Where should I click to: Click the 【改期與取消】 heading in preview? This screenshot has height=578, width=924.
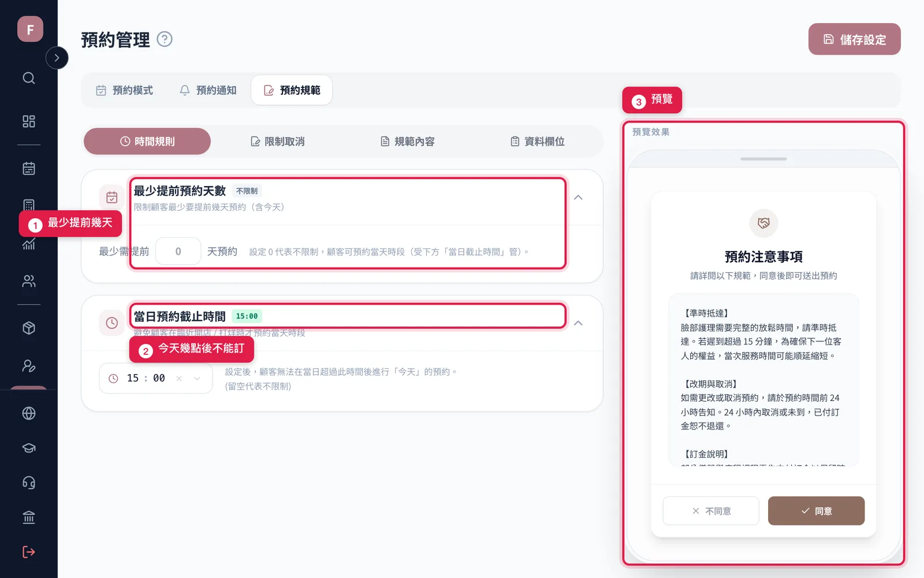711,384
